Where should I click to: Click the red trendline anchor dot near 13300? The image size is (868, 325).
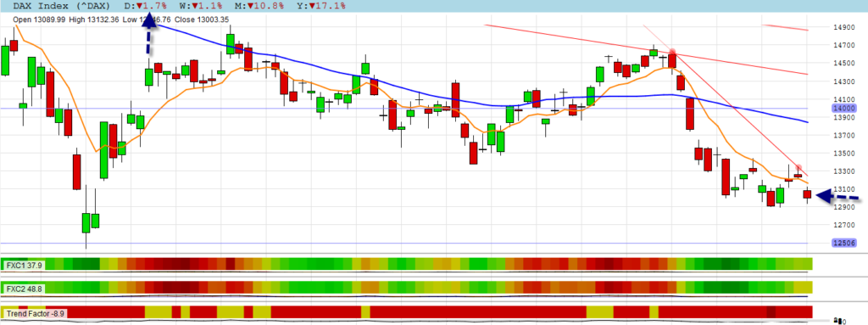point(798,167)
